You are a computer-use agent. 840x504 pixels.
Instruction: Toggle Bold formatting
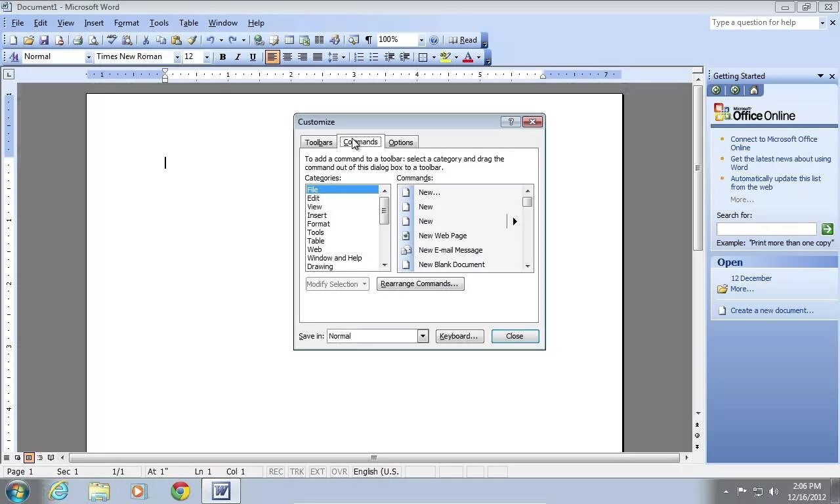[x=222, y=57]
